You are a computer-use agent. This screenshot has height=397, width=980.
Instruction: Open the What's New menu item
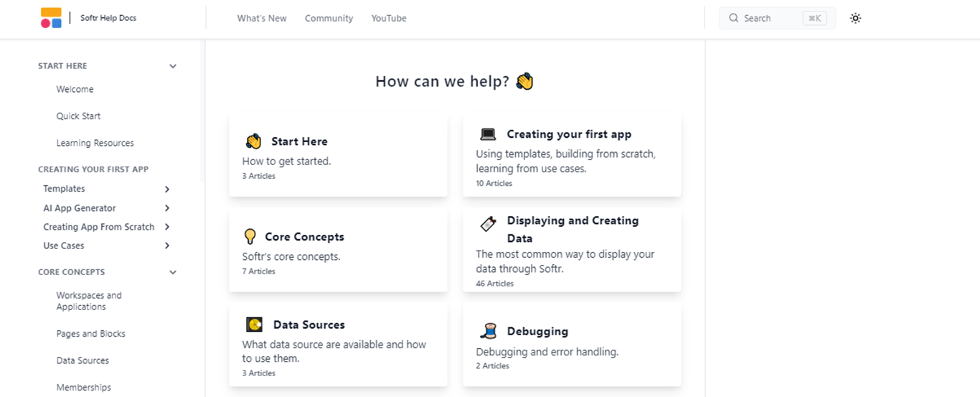pyautogui.click(x=262, y=19)
